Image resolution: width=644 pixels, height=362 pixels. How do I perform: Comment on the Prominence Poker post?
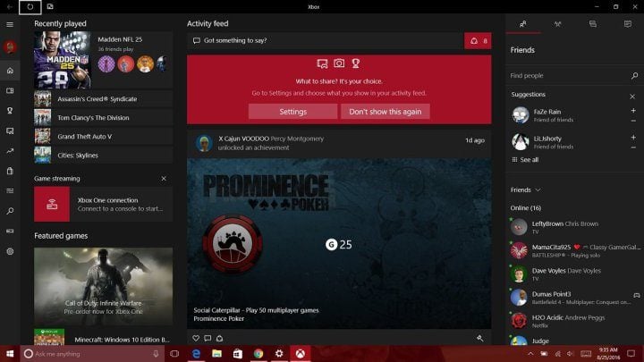pyautogui.click(x=208, y=338)
